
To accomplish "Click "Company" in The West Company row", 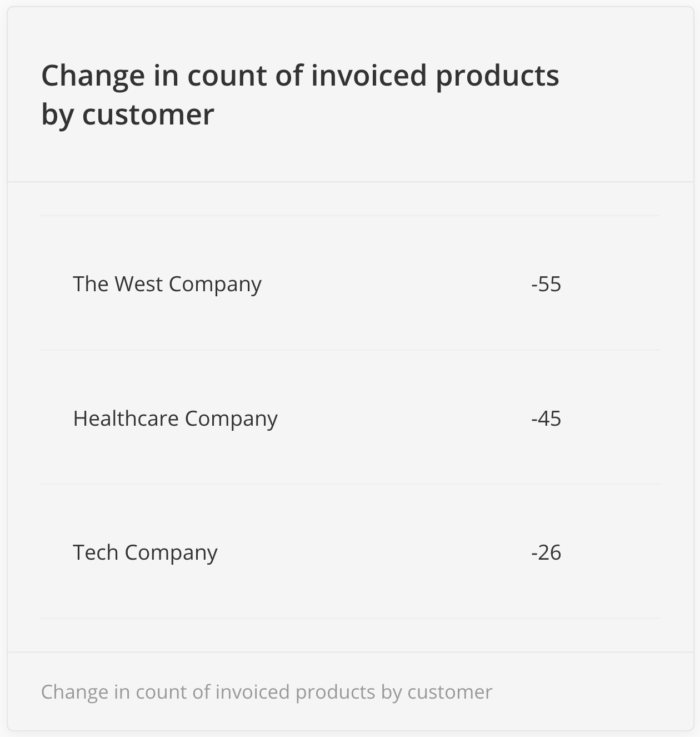I will point(215,284).
